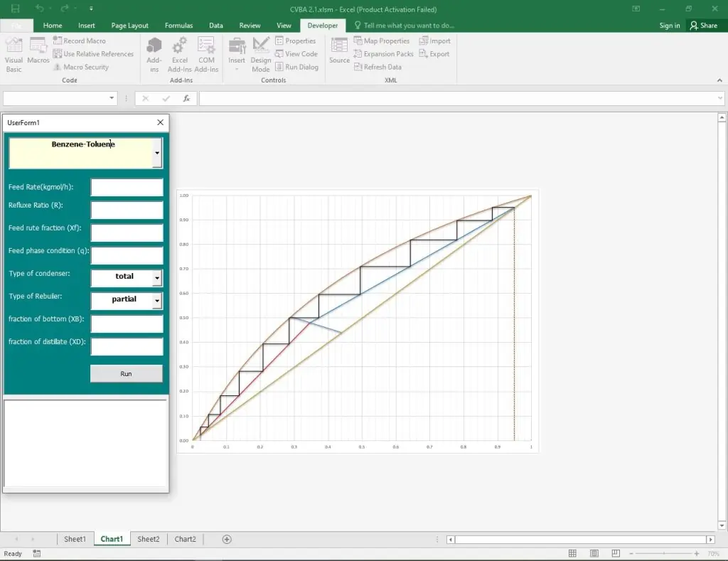Click Sign in

point(669,26)
